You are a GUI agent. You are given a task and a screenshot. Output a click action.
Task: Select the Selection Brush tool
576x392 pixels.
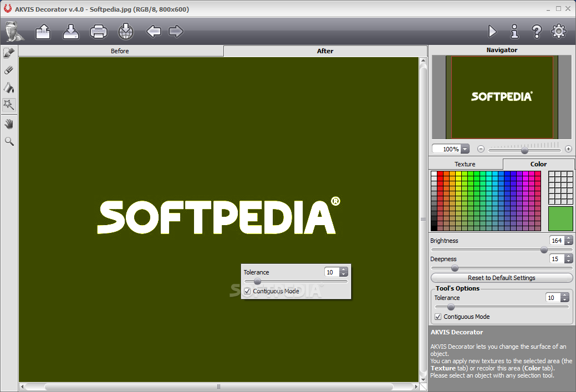click(x=9, y=53)
